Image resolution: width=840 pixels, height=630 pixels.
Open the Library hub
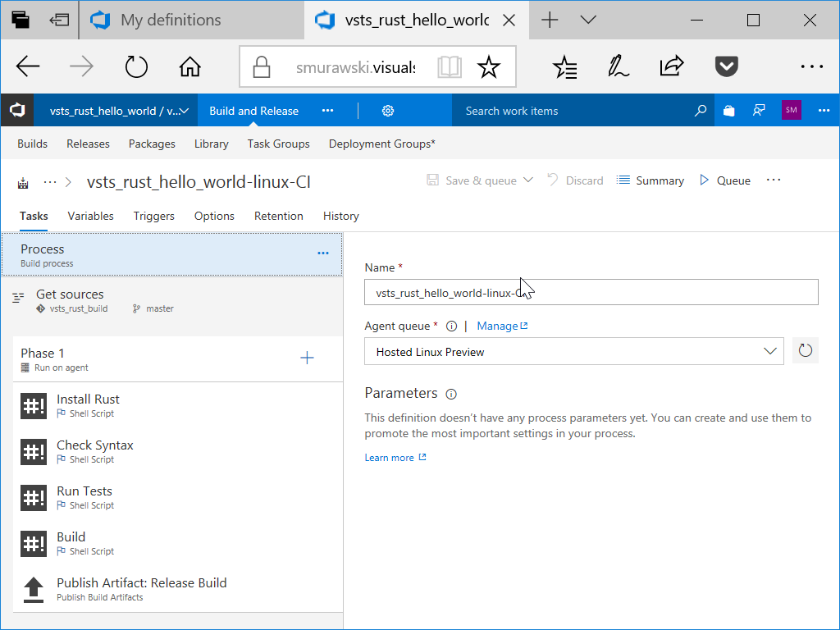[211, 144]
